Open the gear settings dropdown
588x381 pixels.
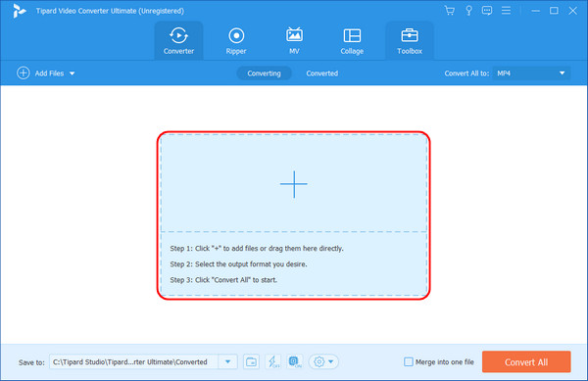coord(323,361)
